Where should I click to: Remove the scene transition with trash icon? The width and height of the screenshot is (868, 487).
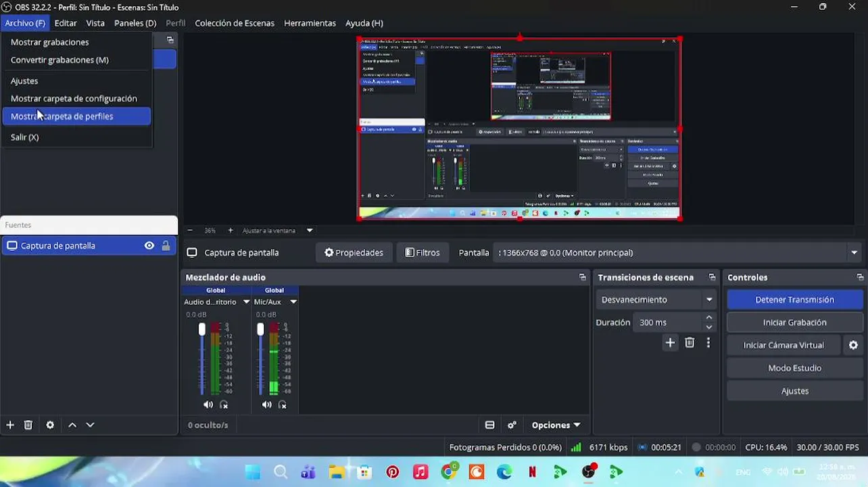690,343
